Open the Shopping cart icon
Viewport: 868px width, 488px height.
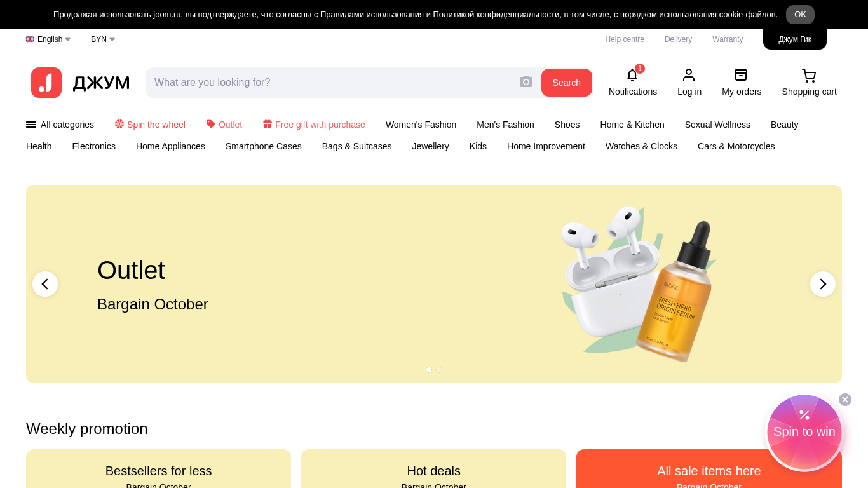point(809,76)
